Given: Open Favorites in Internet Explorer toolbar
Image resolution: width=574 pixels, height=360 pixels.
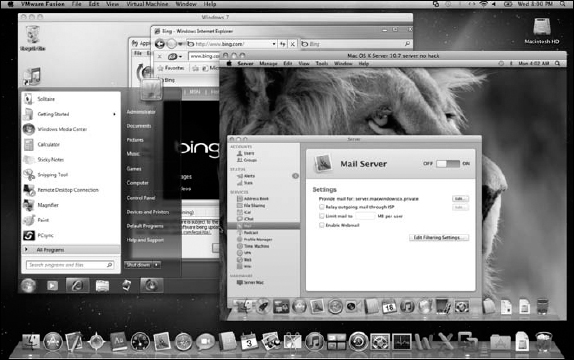Looking at the screenshot, I should click(x=171, y=68).
